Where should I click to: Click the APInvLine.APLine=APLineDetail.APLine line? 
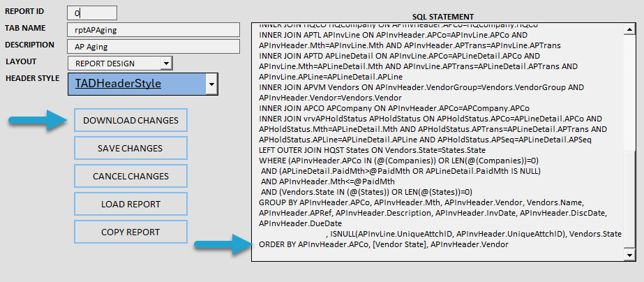(331, 77)
